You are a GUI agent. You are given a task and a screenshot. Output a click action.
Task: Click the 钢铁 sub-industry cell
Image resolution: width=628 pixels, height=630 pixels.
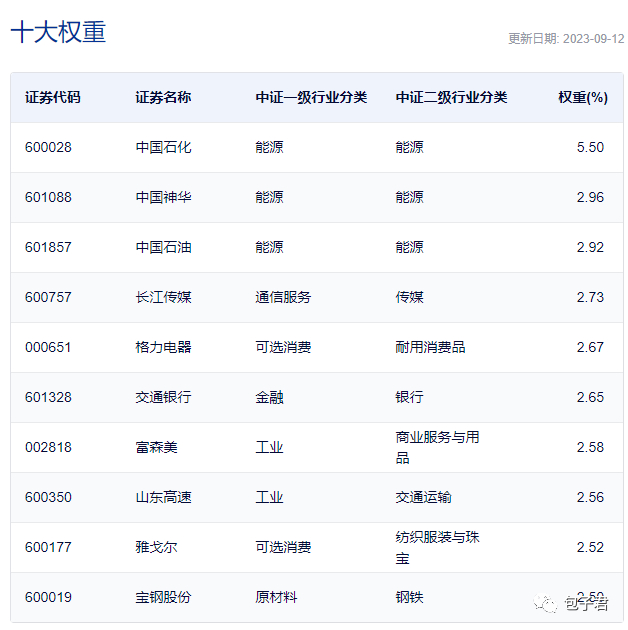click(409, 597)
